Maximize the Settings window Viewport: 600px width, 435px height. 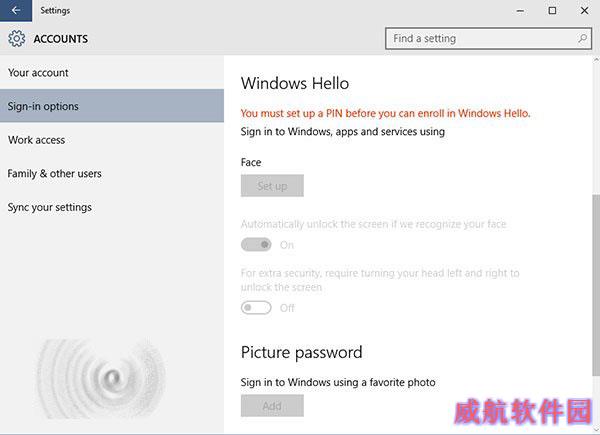tap(552, 11)
